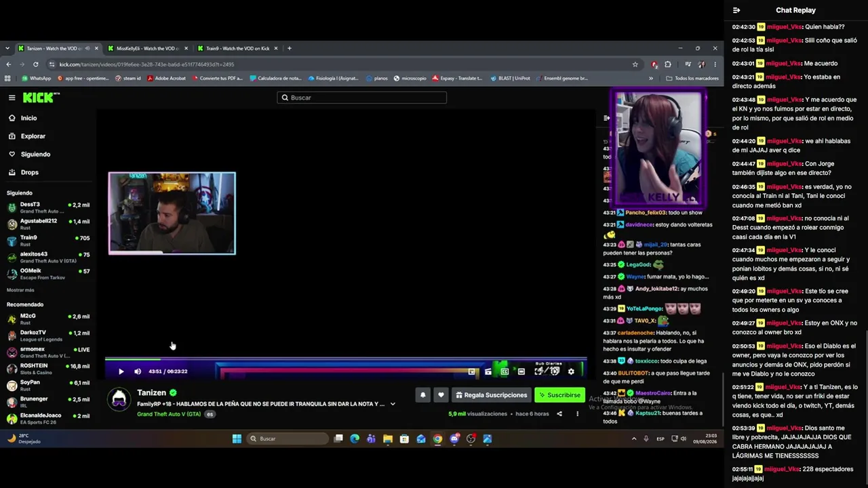Bookmark this page star icon
Screen dimensions: 868x488
pos(635,64)
